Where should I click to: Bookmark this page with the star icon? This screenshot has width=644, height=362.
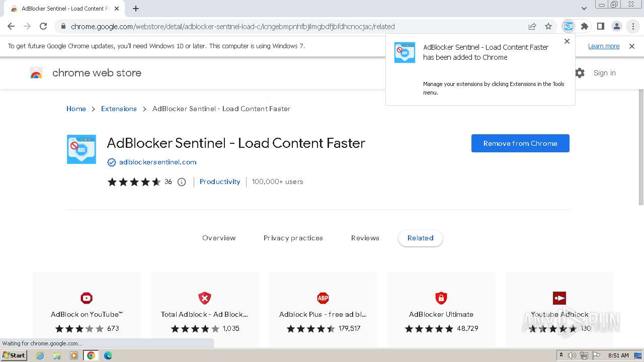point(548,27)
